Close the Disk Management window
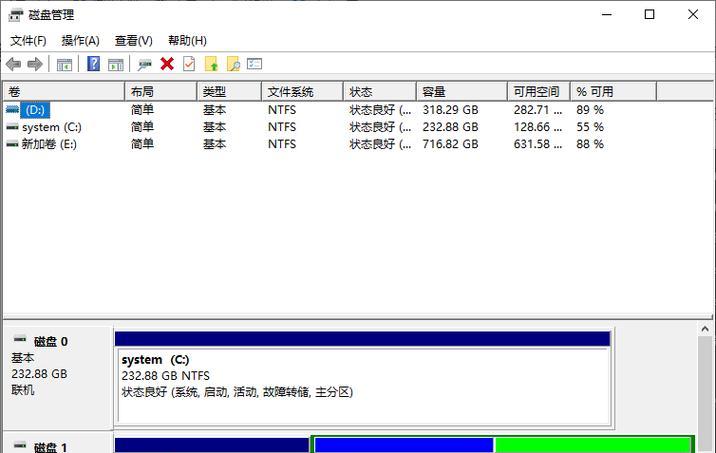716x453 pixels. click(x=693, y=15)
